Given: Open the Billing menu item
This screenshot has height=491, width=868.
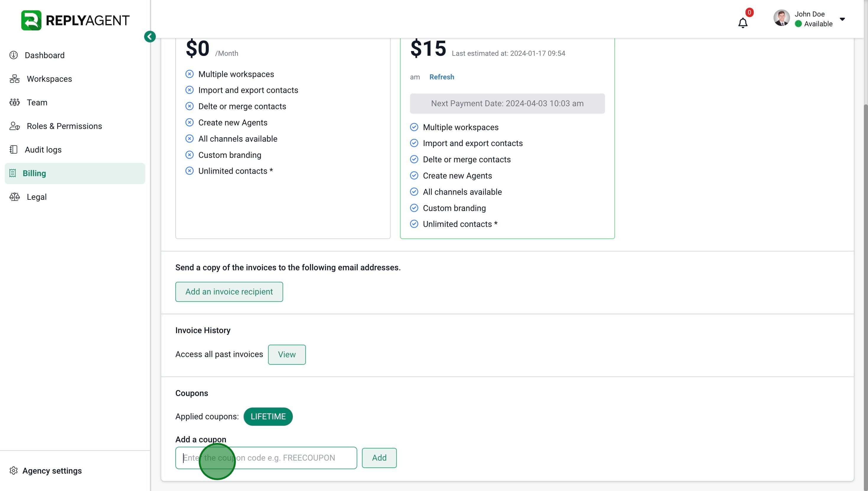Looking at the screenshot, I should click(35, 173).
